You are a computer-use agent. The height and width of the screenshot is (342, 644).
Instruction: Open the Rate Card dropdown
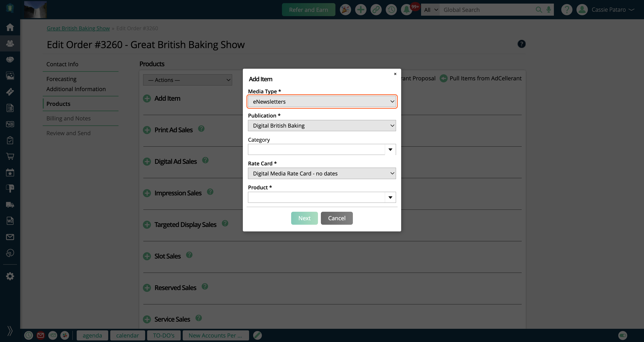coord(322,173)
